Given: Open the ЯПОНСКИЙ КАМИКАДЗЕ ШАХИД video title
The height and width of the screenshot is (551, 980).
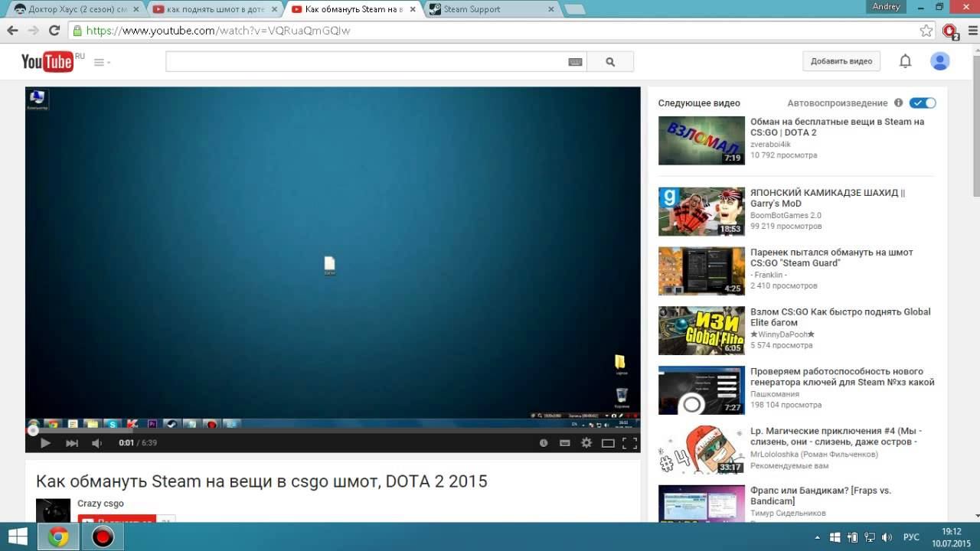Looking at the screenshot, I should [828, 198].
